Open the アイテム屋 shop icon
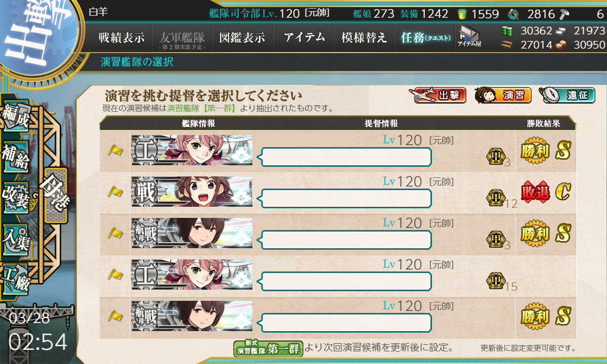Viewport: 607px width, 364px height. tap(469, 36)
